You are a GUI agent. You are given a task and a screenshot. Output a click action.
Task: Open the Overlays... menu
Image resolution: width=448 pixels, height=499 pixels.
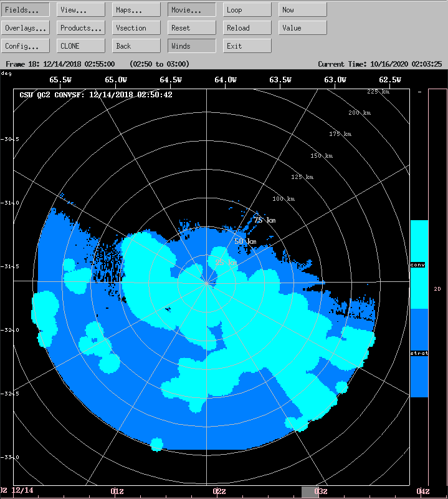point(26,28)
